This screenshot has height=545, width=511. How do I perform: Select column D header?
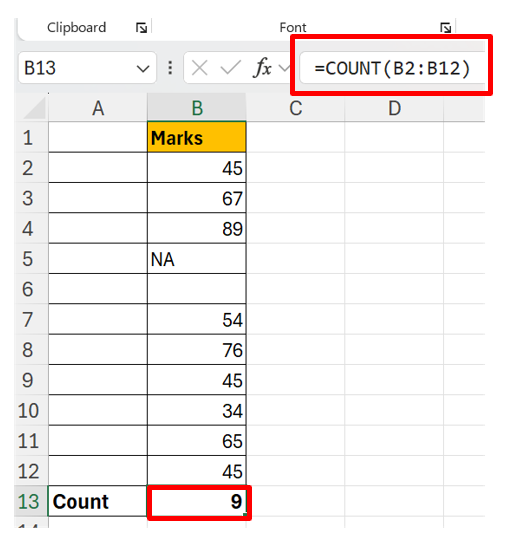[x=394, y=108]
